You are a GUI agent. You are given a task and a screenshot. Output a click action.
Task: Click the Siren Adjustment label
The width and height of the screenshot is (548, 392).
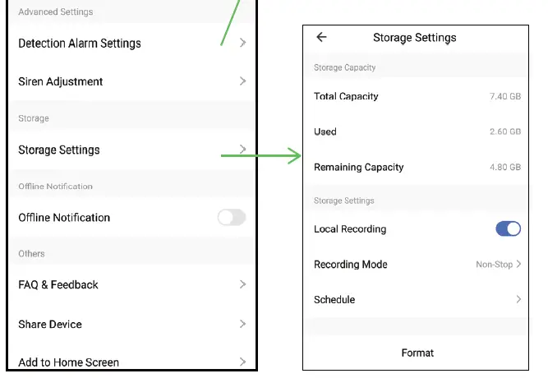pos(61,81)
